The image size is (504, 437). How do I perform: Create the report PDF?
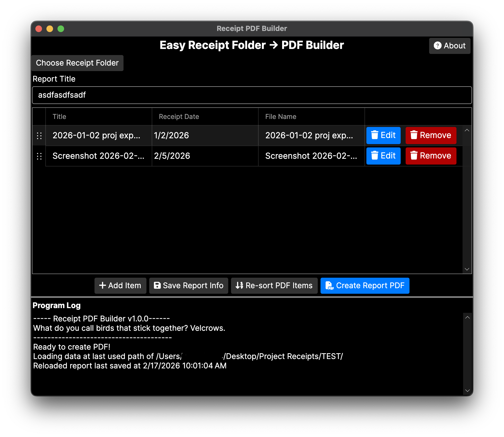click(365, 285)
